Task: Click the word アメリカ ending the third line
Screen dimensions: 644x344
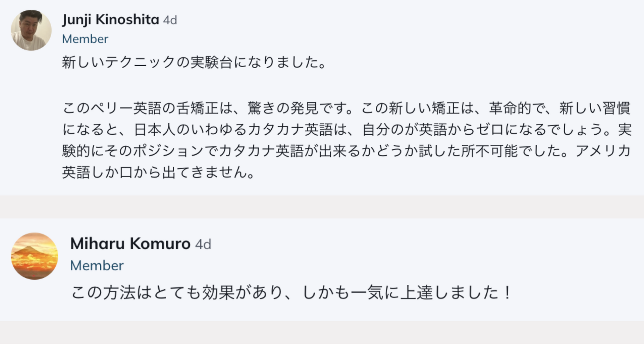Action: pos(603,151)
